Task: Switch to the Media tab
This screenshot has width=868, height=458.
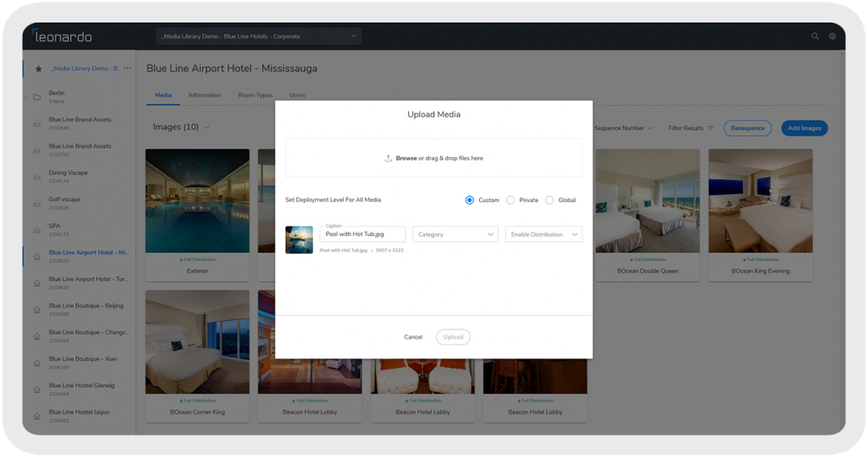Action: 163,95
